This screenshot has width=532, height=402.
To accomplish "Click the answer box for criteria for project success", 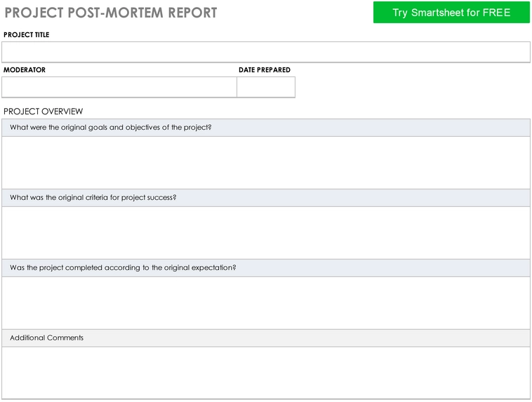I will [266, 233].
